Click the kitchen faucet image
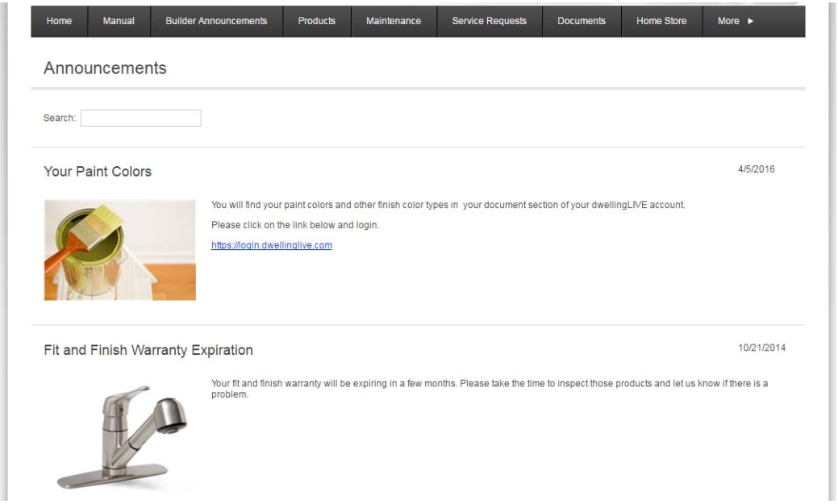This screenshot has height=504, width=838. (121, 435)
